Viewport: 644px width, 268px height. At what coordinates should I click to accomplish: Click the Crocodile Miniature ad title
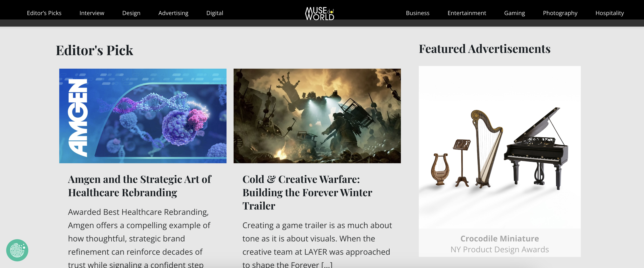[x=499, y=239]
